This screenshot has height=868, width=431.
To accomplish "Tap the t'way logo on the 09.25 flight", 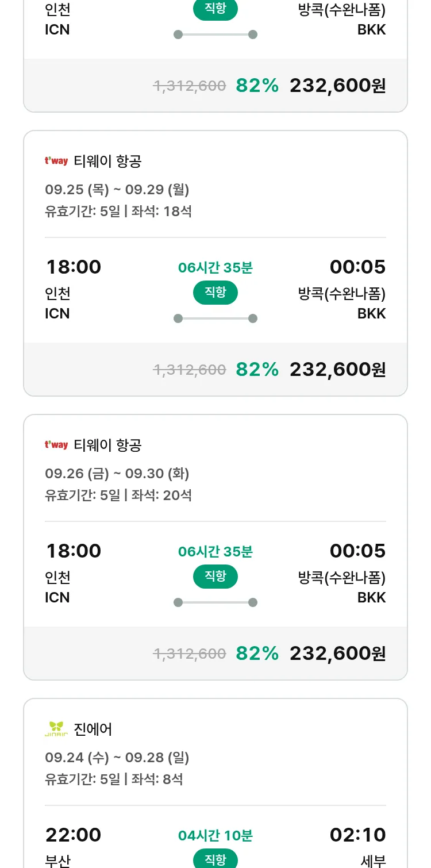I will 56,162.
